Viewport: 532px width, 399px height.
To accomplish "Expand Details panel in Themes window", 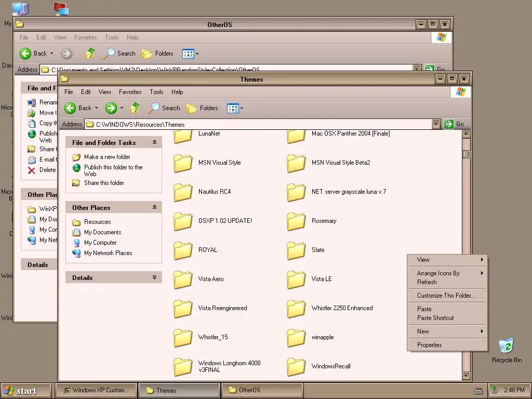I will coord(154,277).
